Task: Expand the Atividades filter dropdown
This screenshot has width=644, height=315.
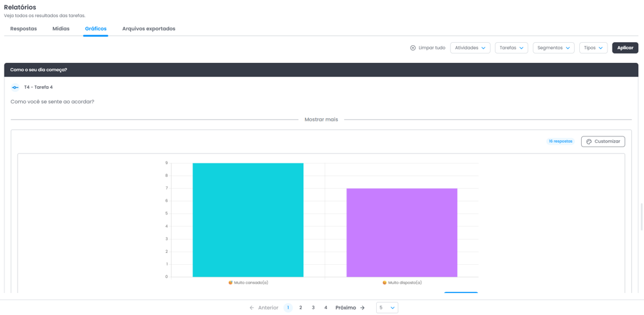Action: pos(470,48)
